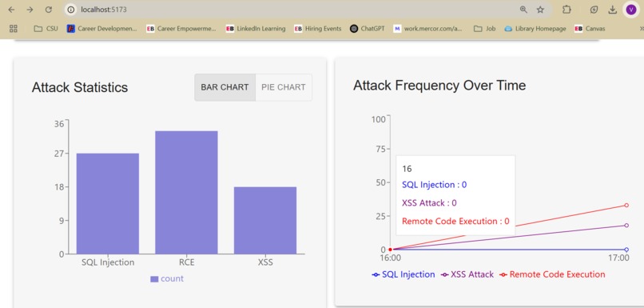Click the RCE bar in chart

tap(186, 193)
